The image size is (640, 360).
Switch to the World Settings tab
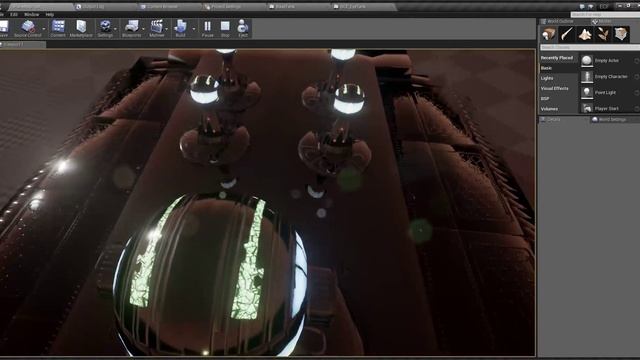pyautogui.click(x=612, y=119)
